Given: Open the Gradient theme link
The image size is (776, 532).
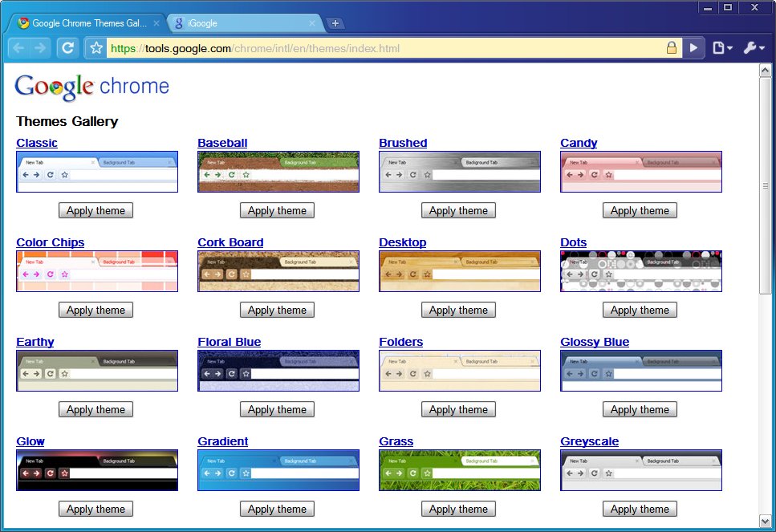Looking at the screenshot, I should [223, 441].
